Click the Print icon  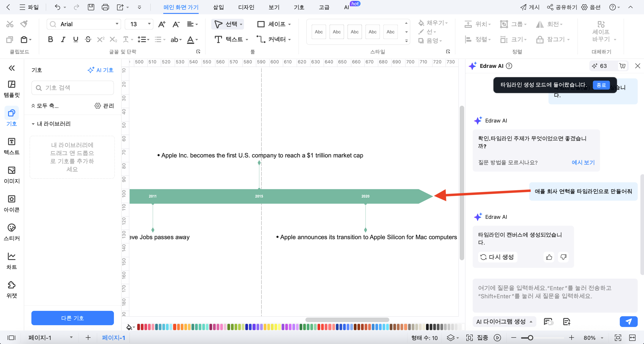coord(105,7)
